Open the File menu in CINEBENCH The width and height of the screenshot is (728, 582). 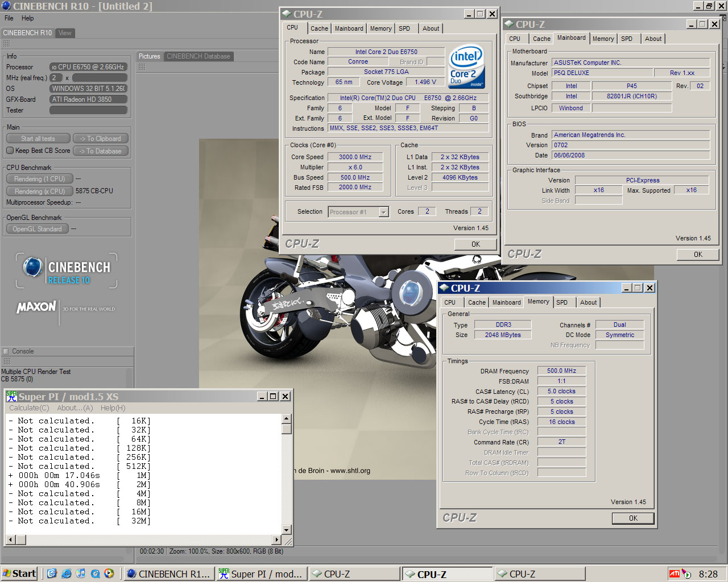tap(9, 18)
